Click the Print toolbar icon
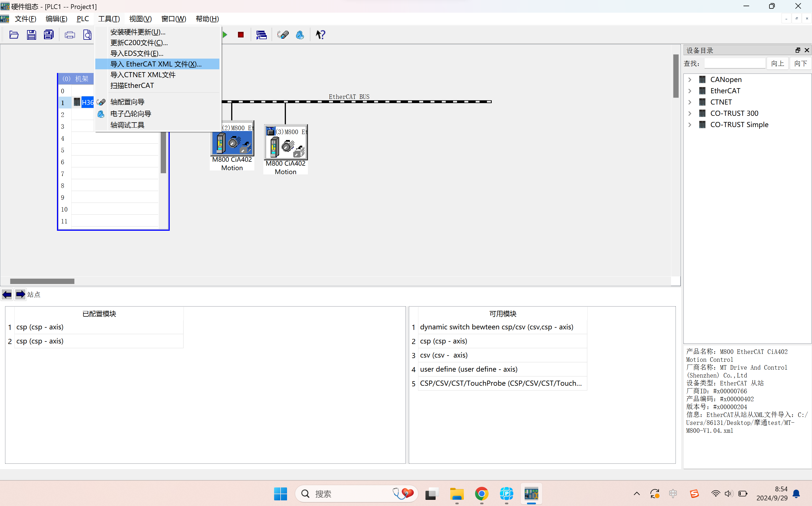The image size is (812, 506). point(70,35)
